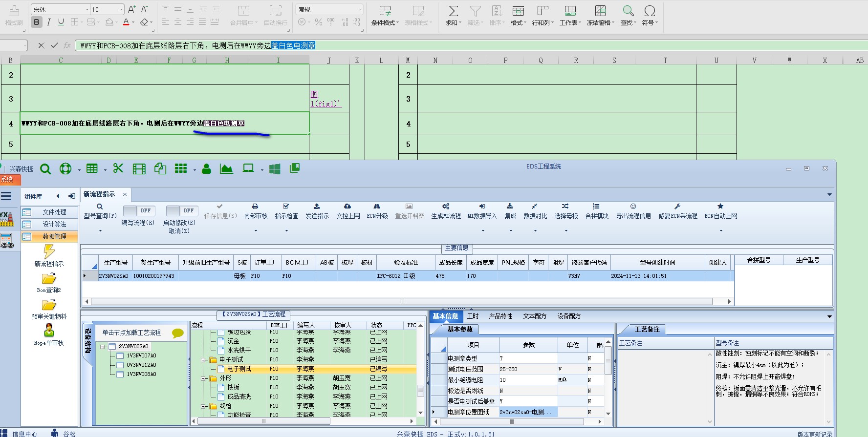Image resolution: width=868 pixels, height=437 pixels.
Task: Switch to 工时 tab
Action: click(473, 316)
